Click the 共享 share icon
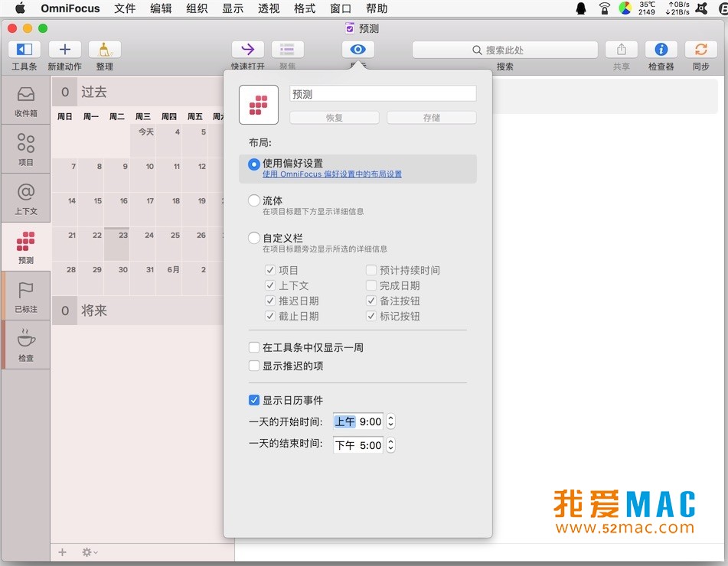The height and width of the screenshot is (566, 728). (622, 49)
